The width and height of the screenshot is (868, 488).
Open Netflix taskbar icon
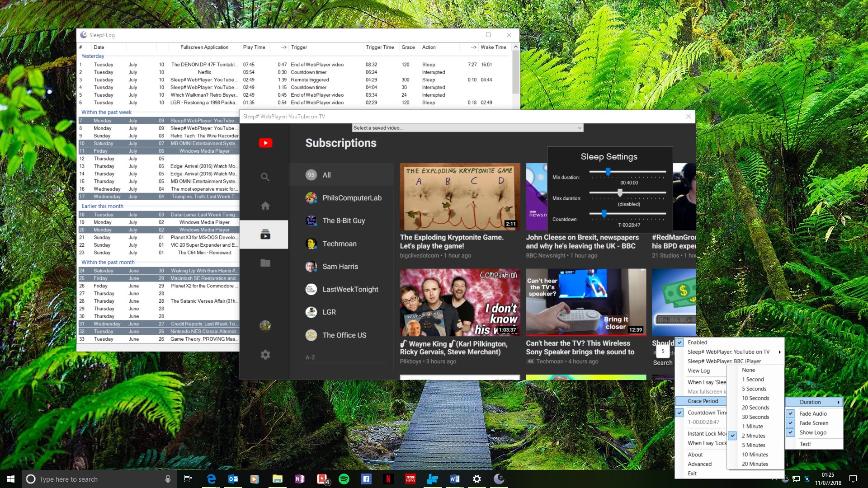click(388, 479)
